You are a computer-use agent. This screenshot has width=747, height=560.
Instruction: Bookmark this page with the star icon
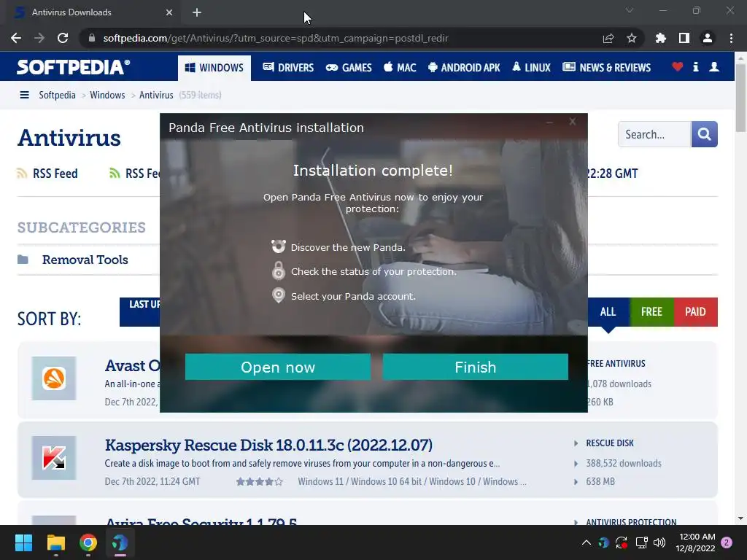click(x=631, y=38)
